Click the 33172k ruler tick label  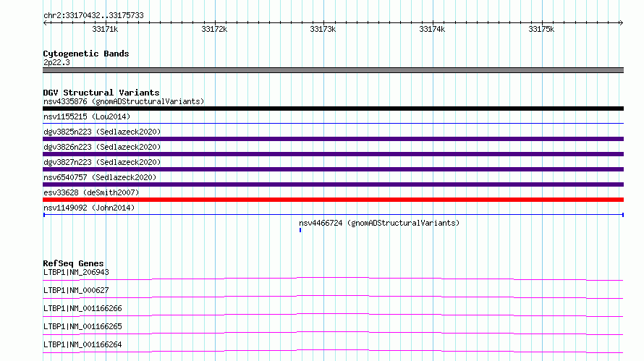pyautogui.click(x=214, y=29)
